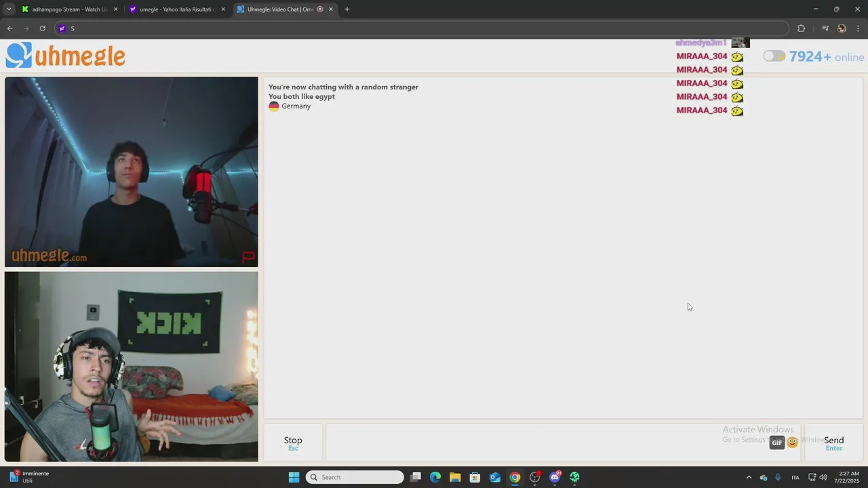Image resolution: width=868 pixels, height=488 pixels.
Task: Open Discord from taskbar
Action: tap(555, 477)
